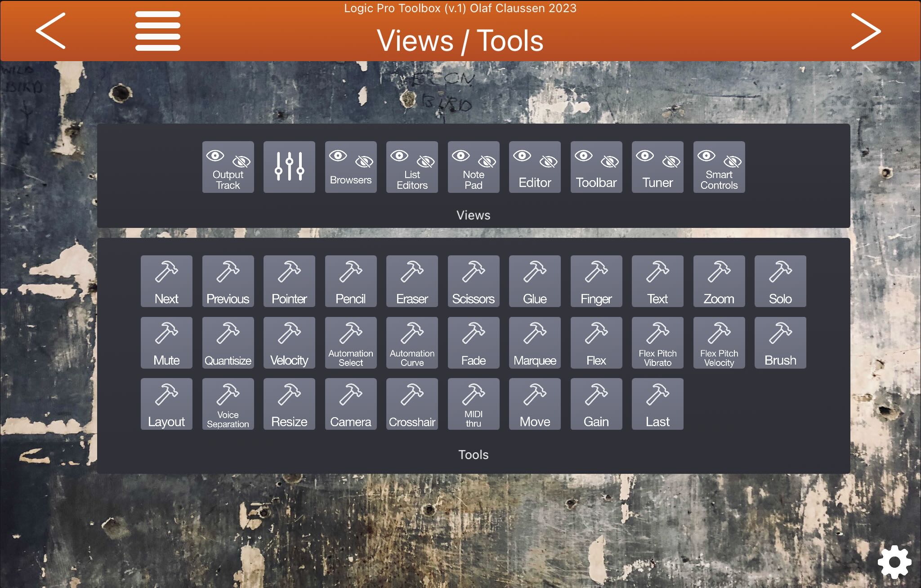Choose the Pointer tool

(289, 281)
